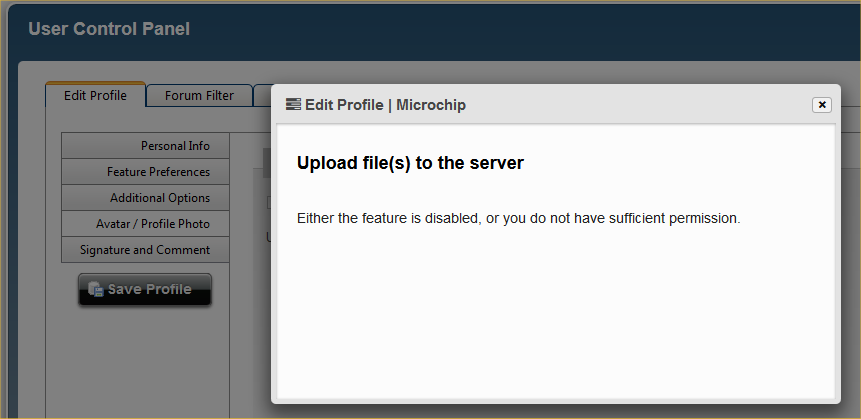Toggle the checkbox partly hidden behind the dialog
Screen dimensions: 861x419
coord(268,203)
